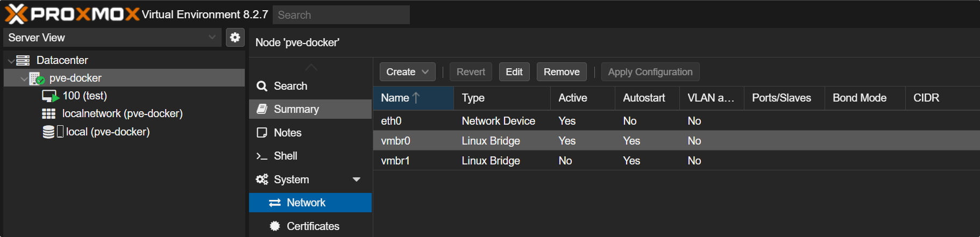Select the VM 100 (test) monitor icon
980x237 pixels.
point(50,96)
